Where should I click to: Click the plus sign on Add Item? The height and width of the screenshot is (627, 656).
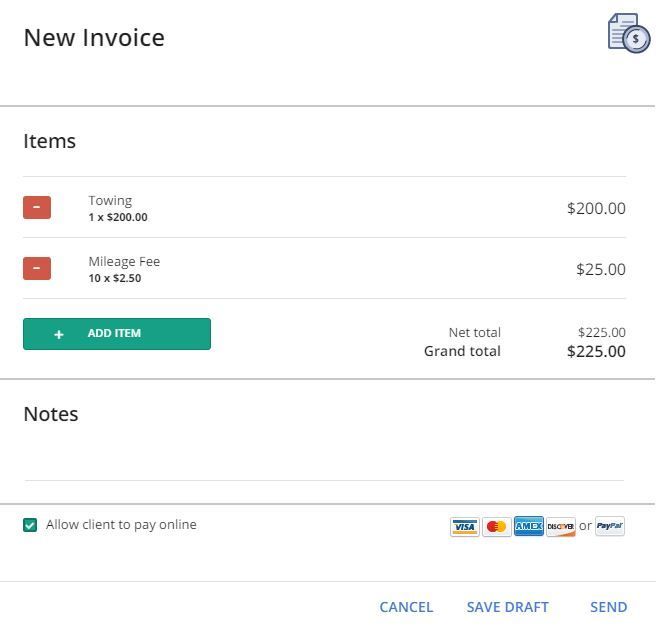pos(59,334)
